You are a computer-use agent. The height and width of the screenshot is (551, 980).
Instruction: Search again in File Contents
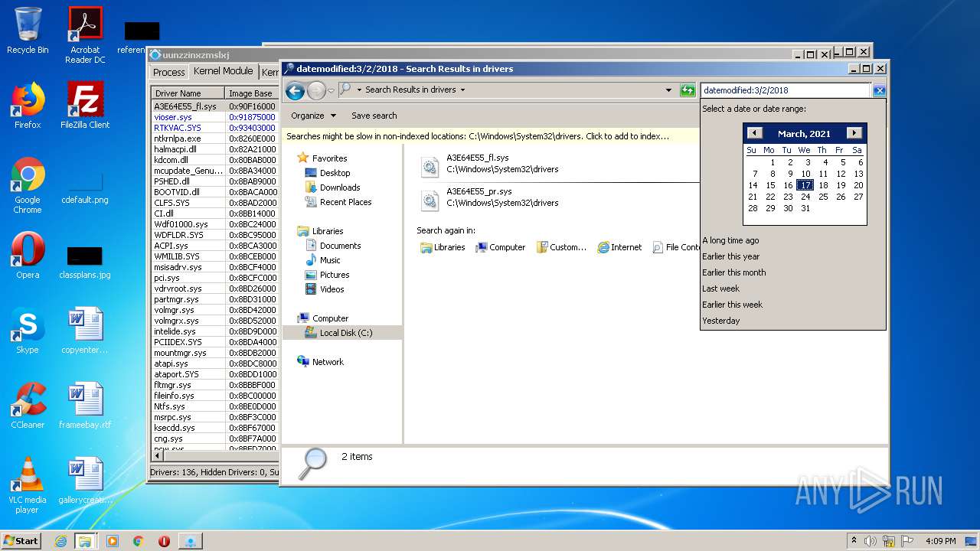675,247
